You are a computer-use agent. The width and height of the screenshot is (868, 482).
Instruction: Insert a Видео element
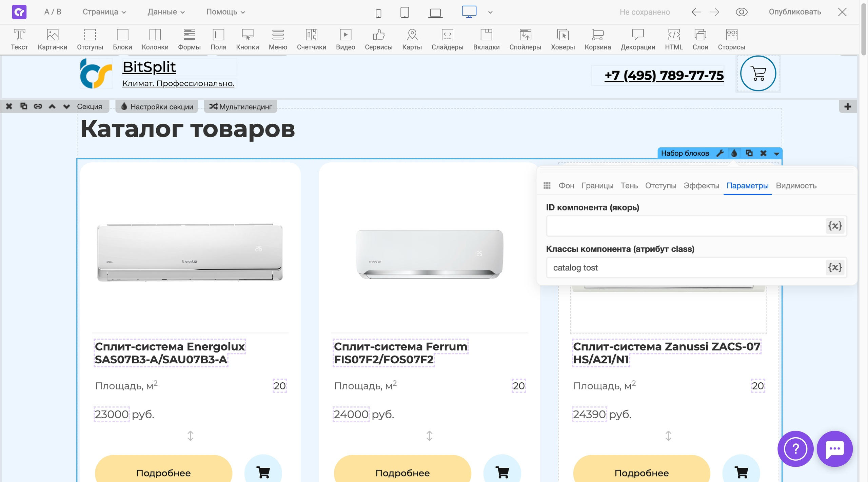coord(346,39)
